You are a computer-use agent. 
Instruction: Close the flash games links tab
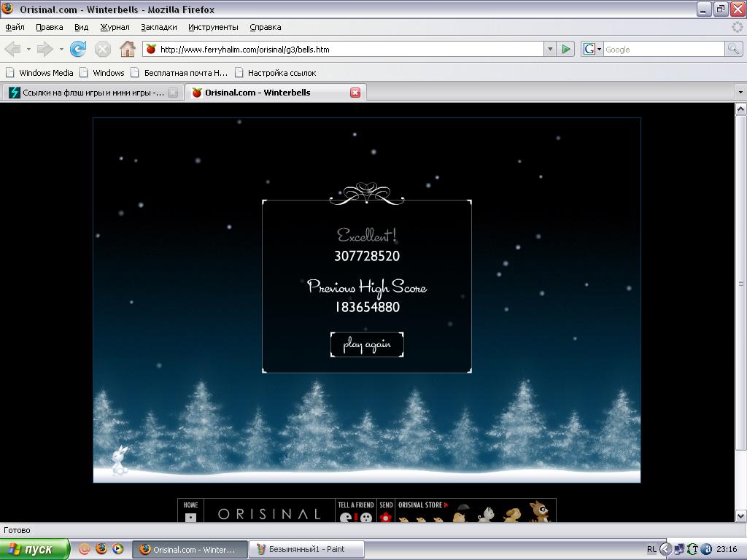point(174,93)
